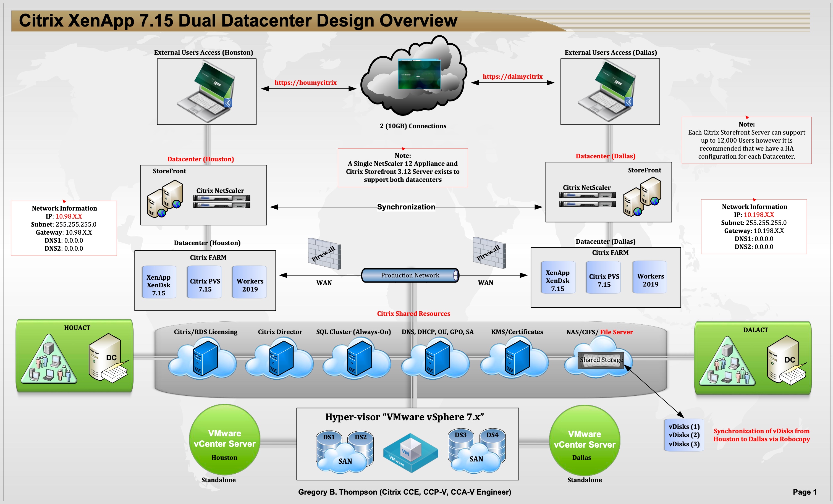The height and width of the screenshot is (504, 833).
Task: Select the internet cloud icon at top center
Action: coord(414,76)
